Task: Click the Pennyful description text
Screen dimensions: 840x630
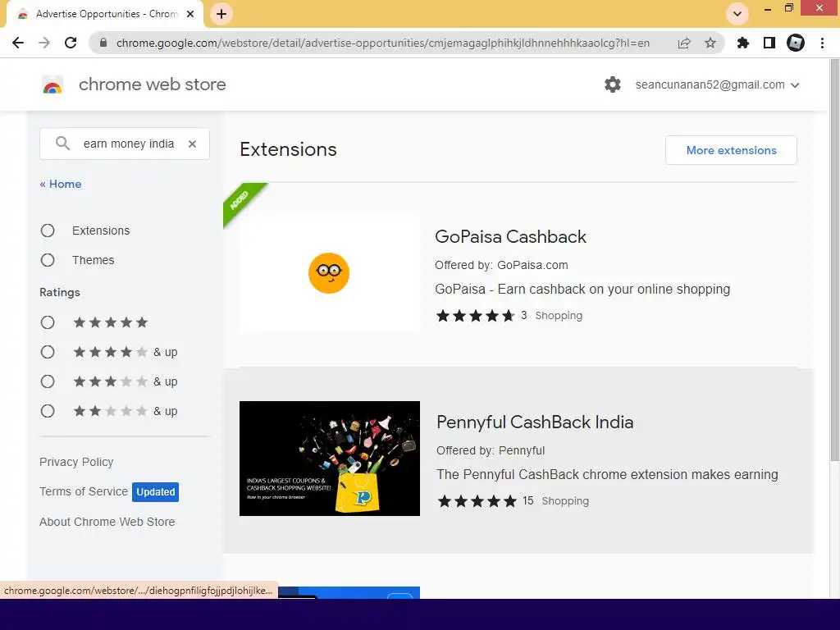Action: 607,475
